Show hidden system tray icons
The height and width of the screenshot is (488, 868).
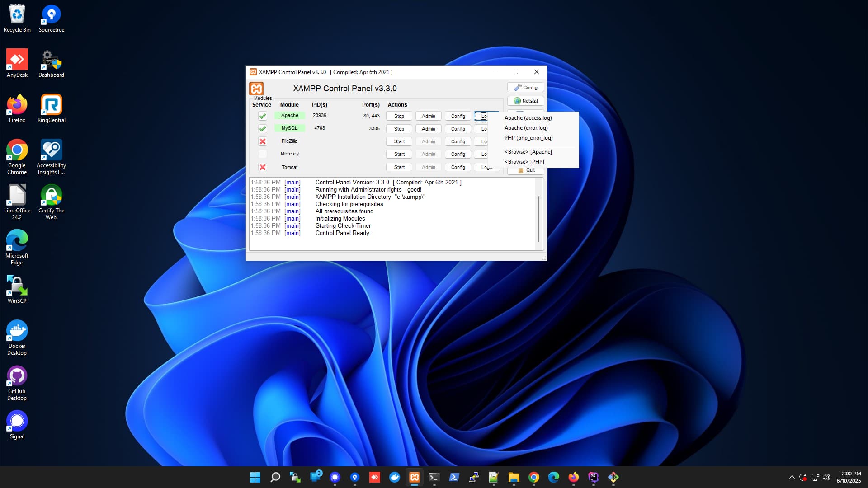click(x=792, y=477)
